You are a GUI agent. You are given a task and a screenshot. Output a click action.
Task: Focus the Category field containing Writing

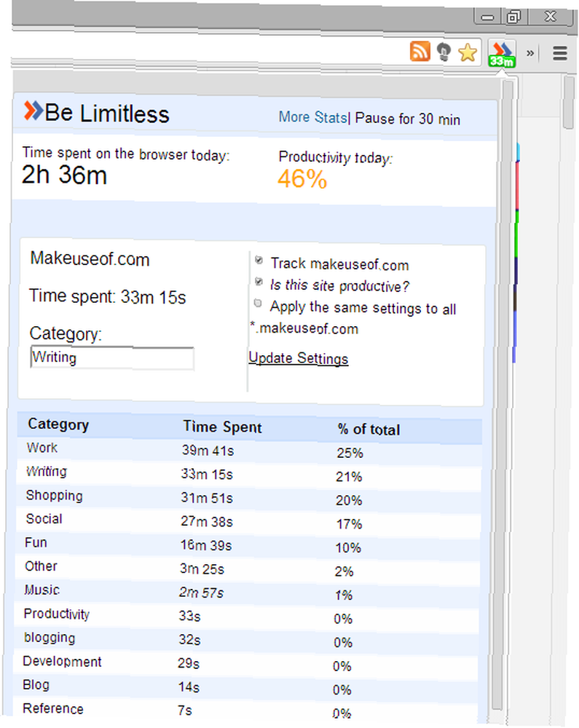(112, 358)
